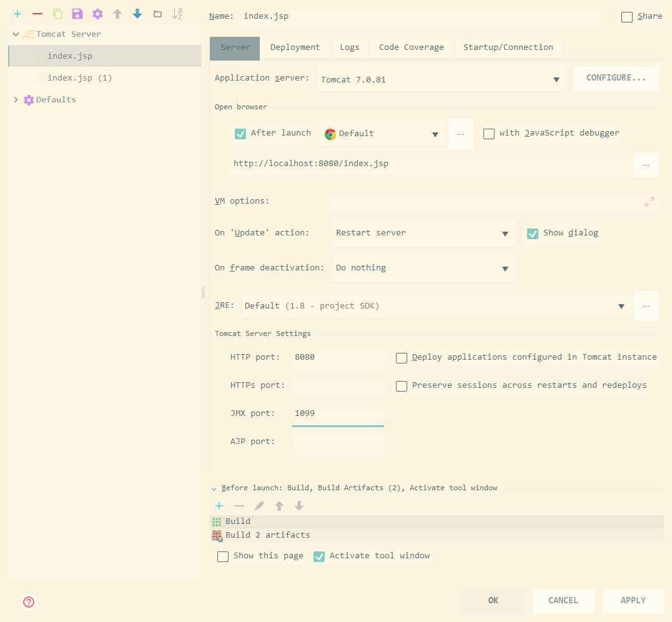Move configuration down with blue arrow
Image resolution: width=672 pixels, height=622 pixels.
point(137,14)
